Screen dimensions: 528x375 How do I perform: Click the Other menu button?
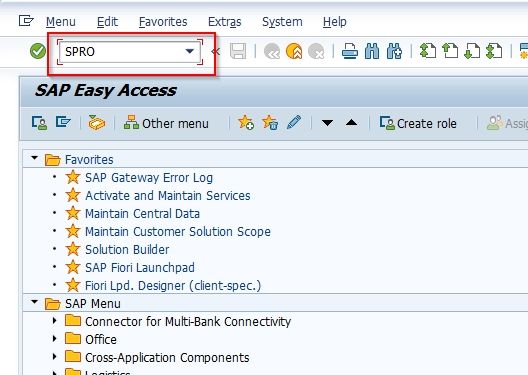coord(166,123)
